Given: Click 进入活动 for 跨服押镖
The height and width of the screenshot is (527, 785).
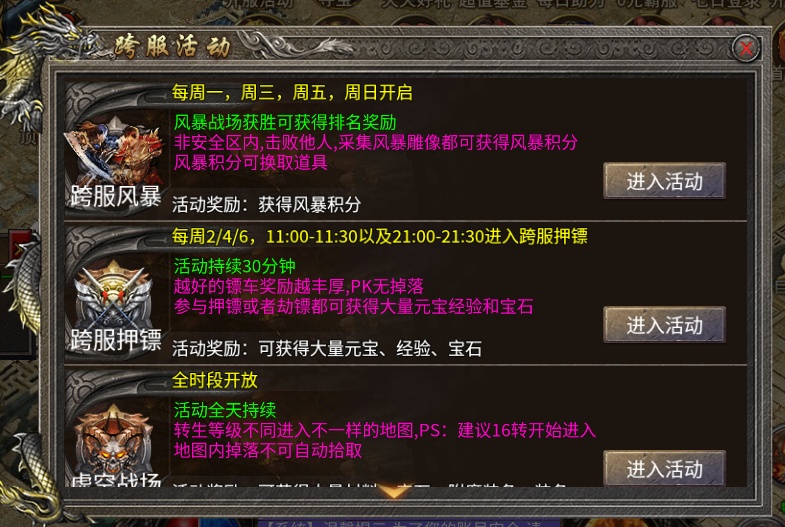Looking at the screenshot, I should pyautogui.click(x=664, y=325).
